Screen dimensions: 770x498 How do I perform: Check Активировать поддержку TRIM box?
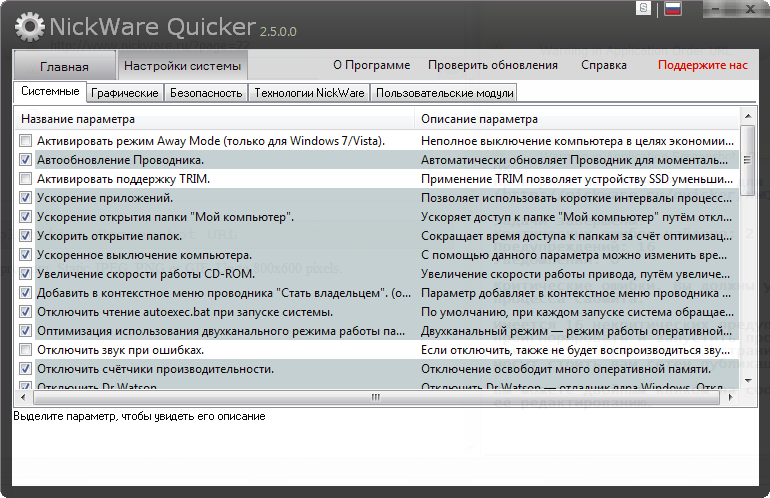(26, 179)
